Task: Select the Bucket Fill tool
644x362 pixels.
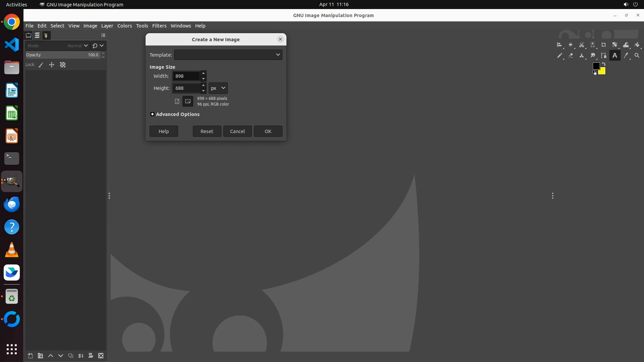Action: pyautogui.click(x=637, y=45)
